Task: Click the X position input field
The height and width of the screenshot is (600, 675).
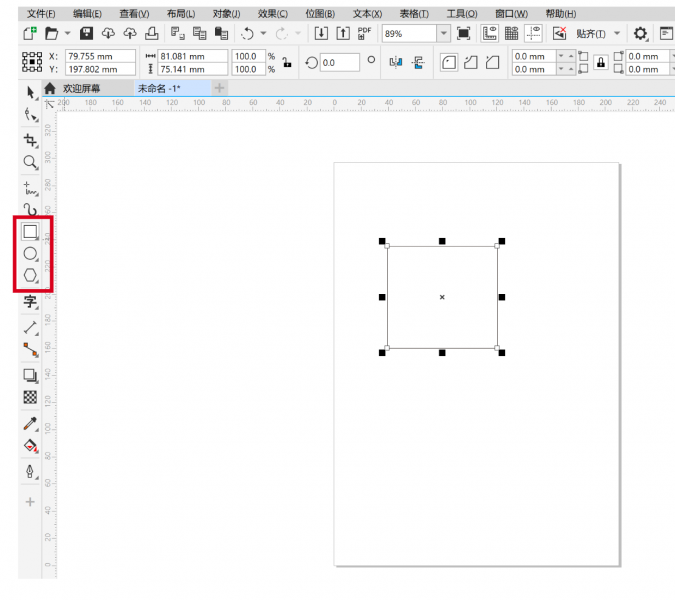Action: coord(101,56)
